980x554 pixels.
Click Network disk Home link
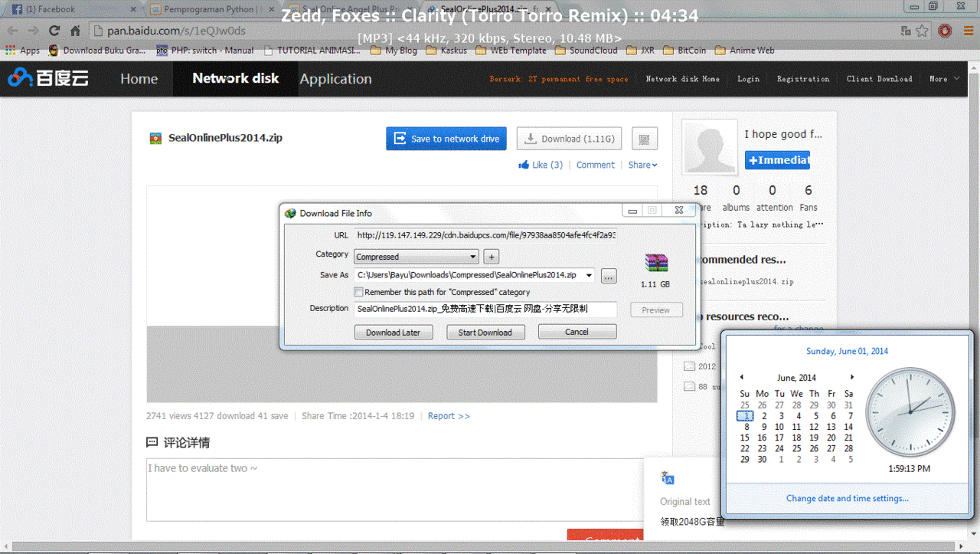coord(682,79)
